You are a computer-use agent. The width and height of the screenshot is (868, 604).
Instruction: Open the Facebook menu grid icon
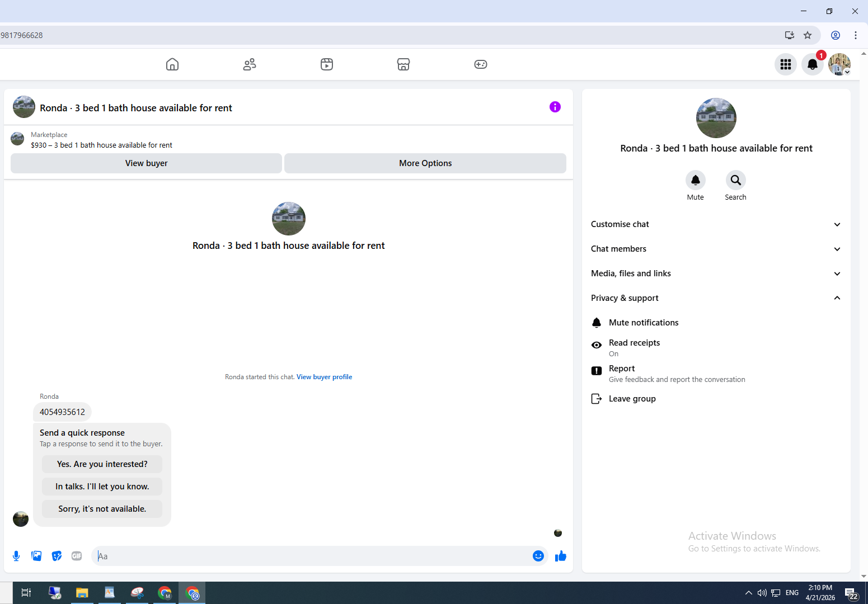click(x=786, y=64)
